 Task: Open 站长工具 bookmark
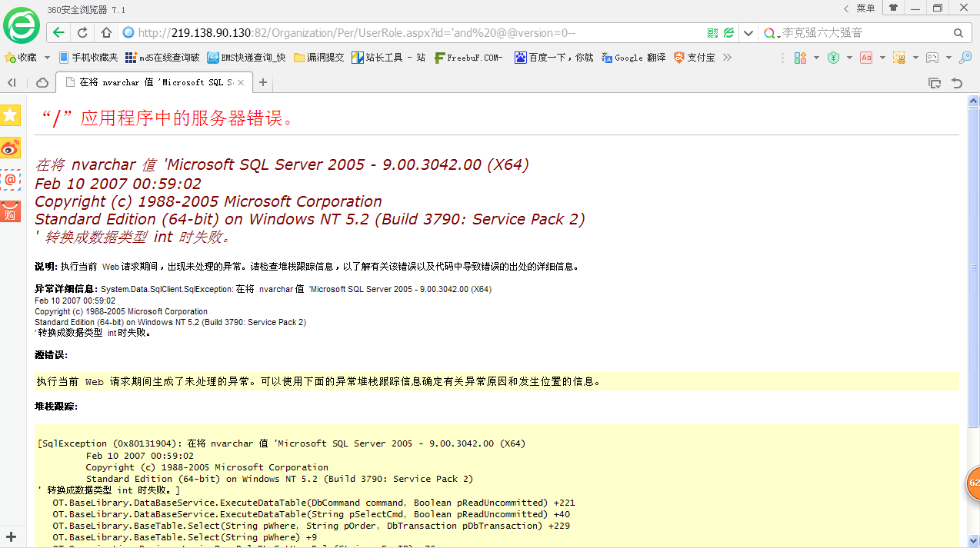[x=388, y=58]
